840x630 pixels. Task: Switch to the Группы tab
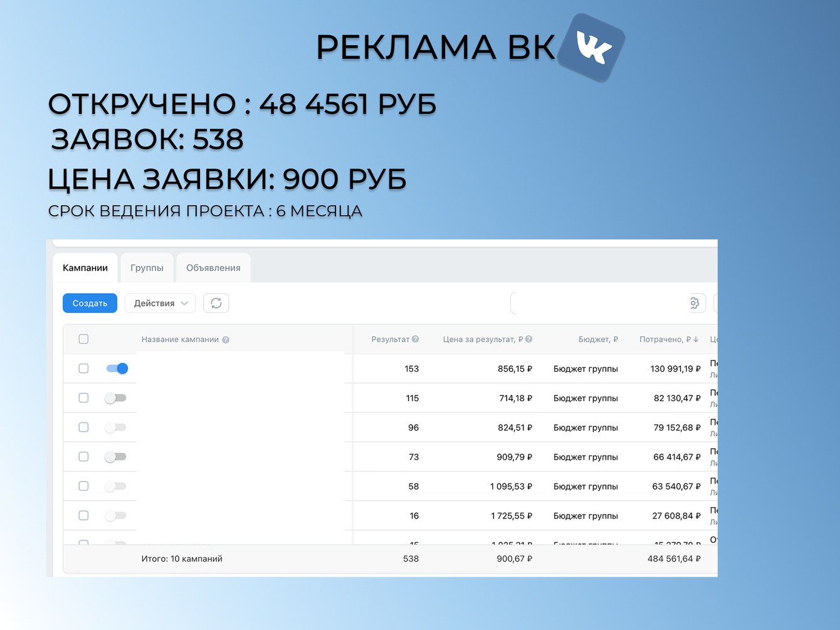click(x=147, y=268)
